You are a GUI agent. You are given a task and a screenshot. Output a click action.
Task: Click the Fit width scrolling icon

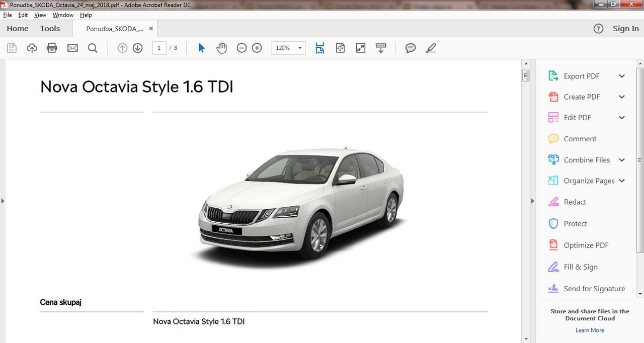[320, 48]
